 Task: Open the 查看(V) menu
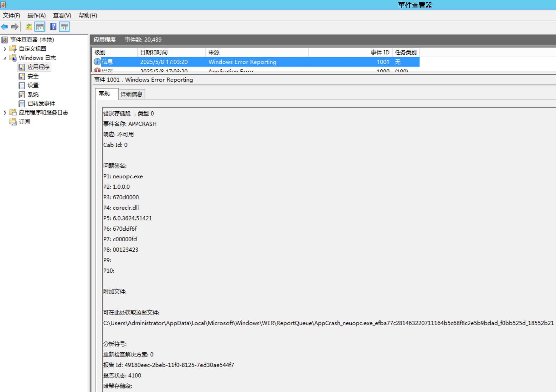[62, 16]
